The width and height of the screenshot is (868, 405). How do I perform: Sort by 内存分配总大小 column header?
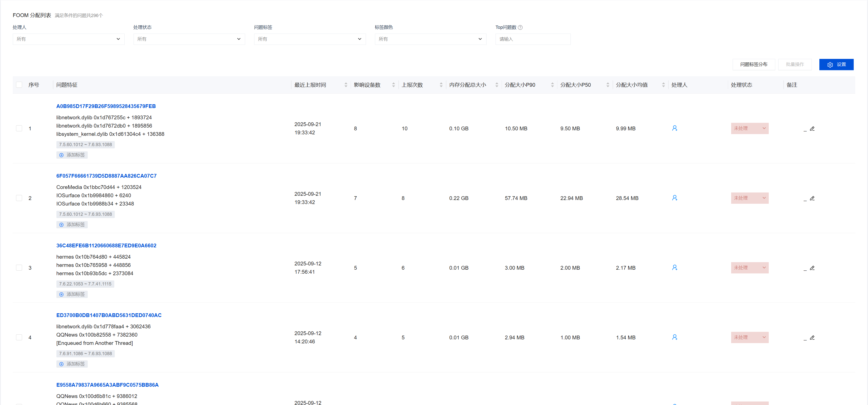point(467,85)
